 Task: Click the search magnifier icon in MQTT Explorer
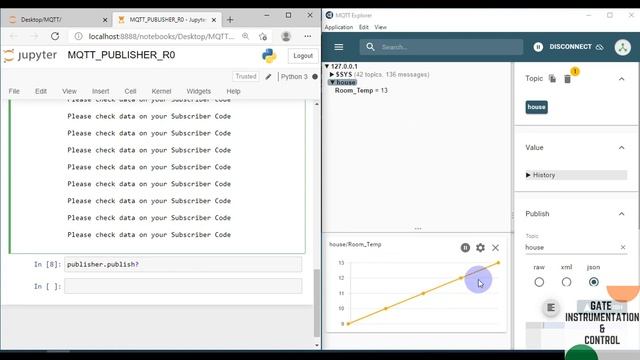[x=370, y=47]
